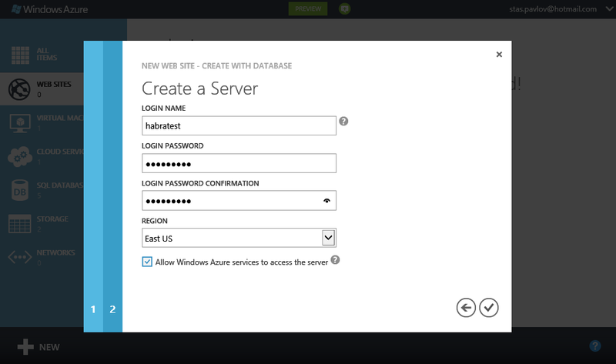Select Web Sites in sidebar
Viewport: 616px width, 364px height.
tap(42, 88)
